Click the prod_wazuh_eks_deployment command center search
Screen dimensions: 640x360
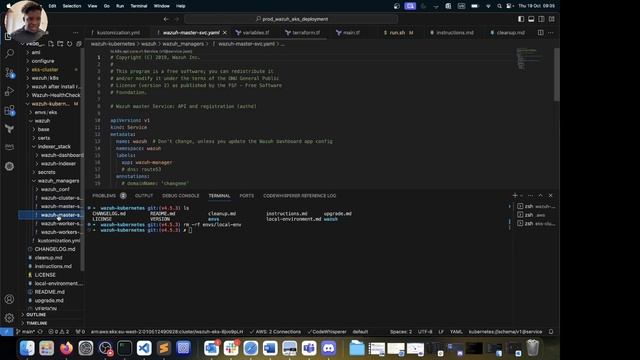[291, 19]
